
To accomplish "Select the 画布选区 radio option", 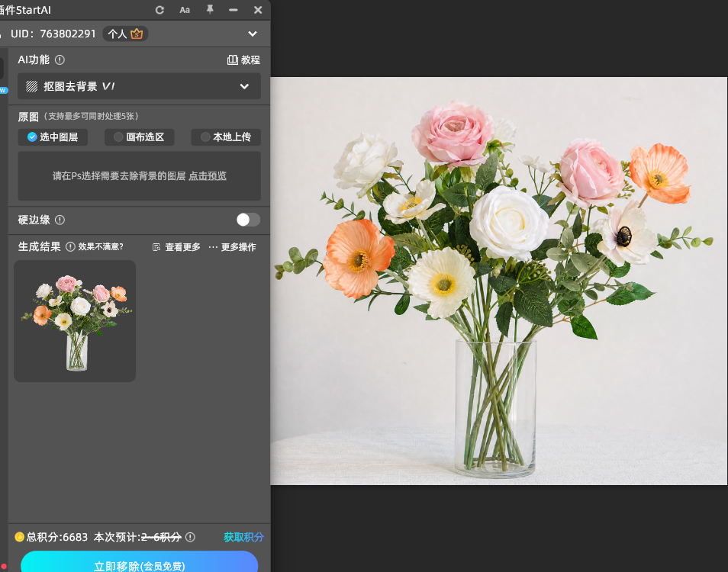I will (140, 137).
